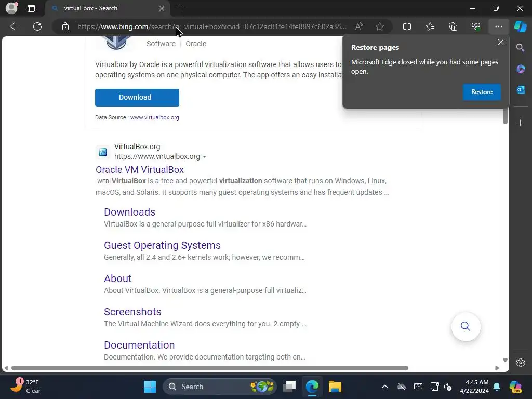Refresh the page with the reload icon

point(37,26)
